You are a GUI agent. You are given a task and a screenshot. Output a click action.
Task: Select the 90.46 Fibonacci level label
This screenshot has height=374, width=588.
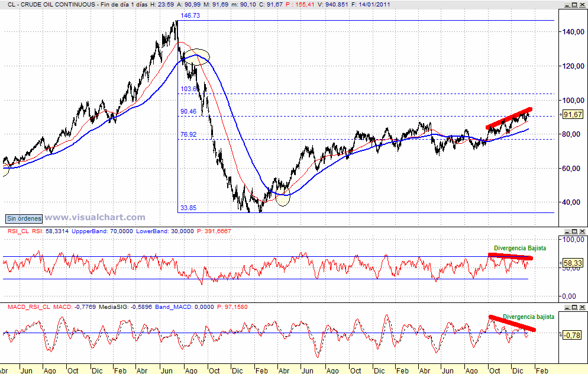coord(188,111)
